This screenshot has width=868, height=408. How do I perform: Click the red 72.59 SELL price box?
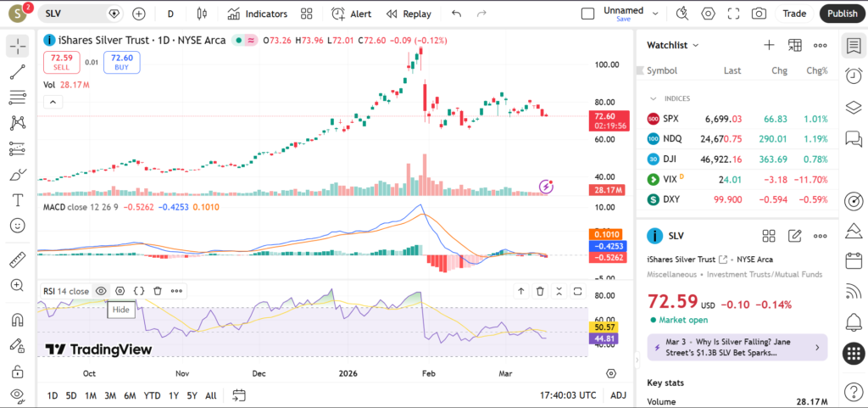61,62
